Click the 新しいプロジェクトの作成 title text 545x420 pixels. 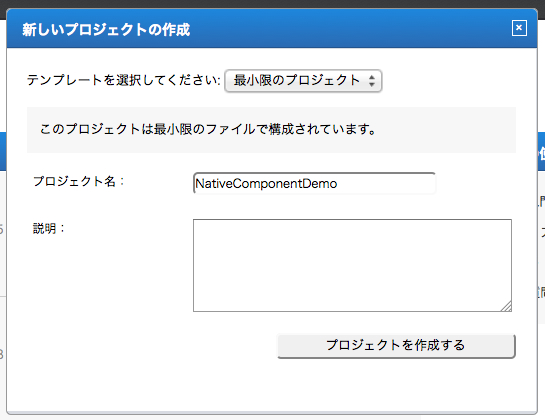click(106, 30)
